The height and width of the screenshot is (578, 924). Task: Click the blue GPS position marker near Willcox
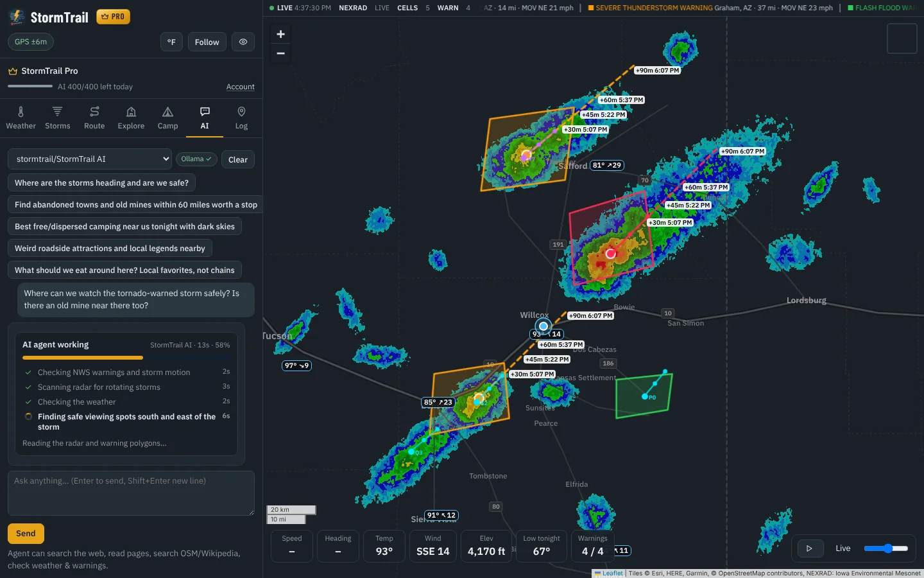point(543,326)
